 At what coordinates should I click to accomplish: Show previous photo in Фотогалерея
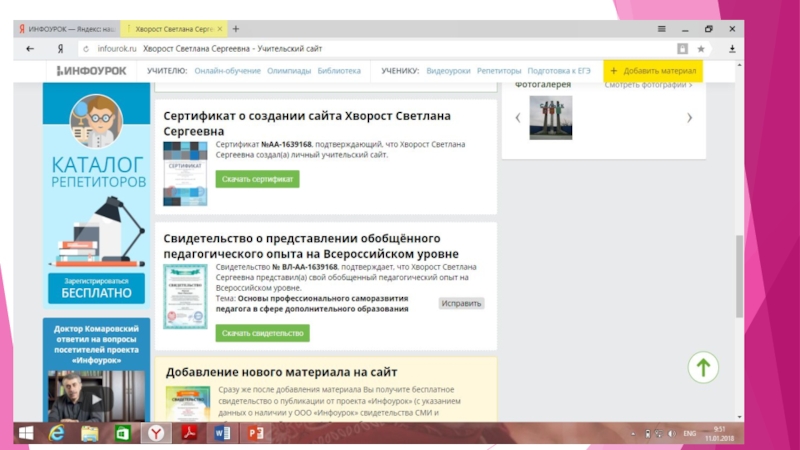518,118
